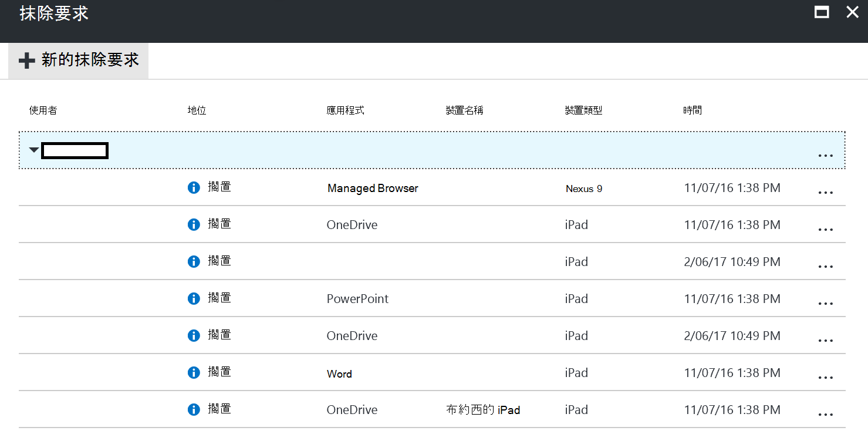
Task: Sort by the 應用程式 column header
Action: (346, 110)
